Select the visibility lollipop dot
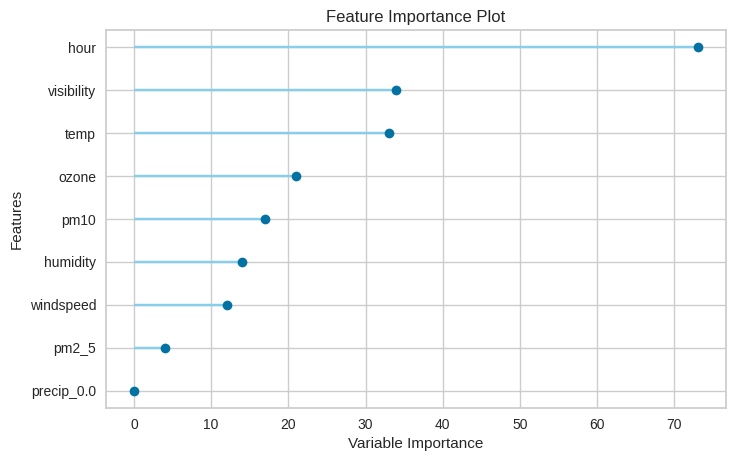Screen dimensions: 735x461 (x=396, y=90)
